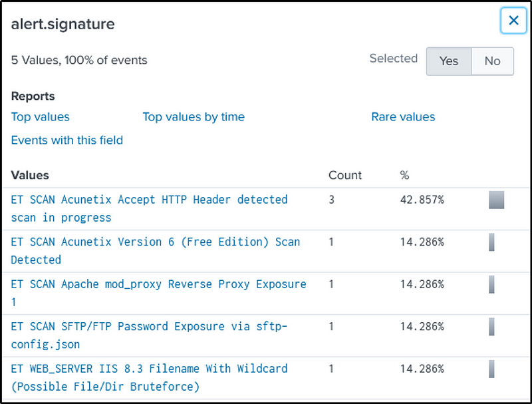
Task: Open the Top values report
Action: pos(41,117)
